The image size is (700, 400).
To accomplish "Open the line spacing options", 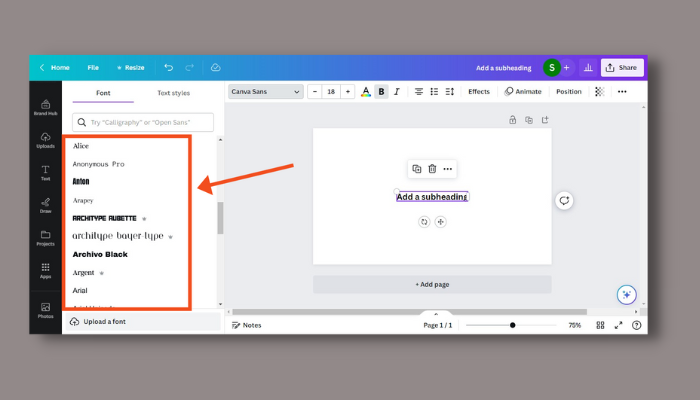I will (x=450, y=92).
